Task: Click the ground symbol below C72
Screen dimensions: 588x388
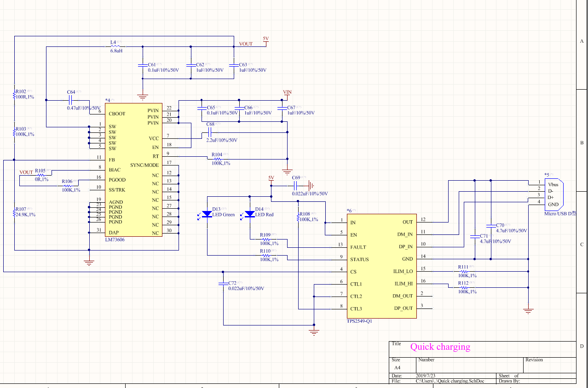Action: (x=314, y=332)
